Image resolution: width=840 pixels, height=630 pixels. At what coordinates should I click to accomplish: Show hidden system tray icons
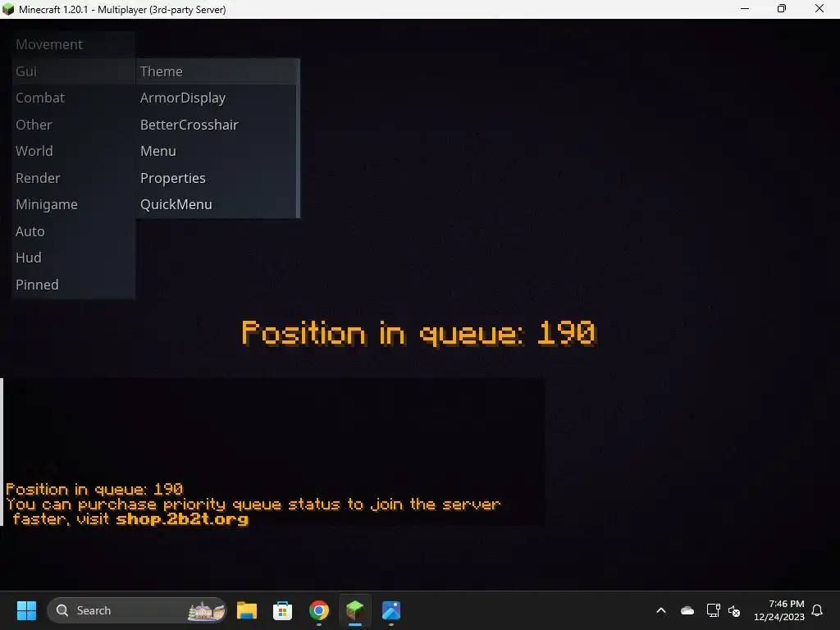[661, 610]
